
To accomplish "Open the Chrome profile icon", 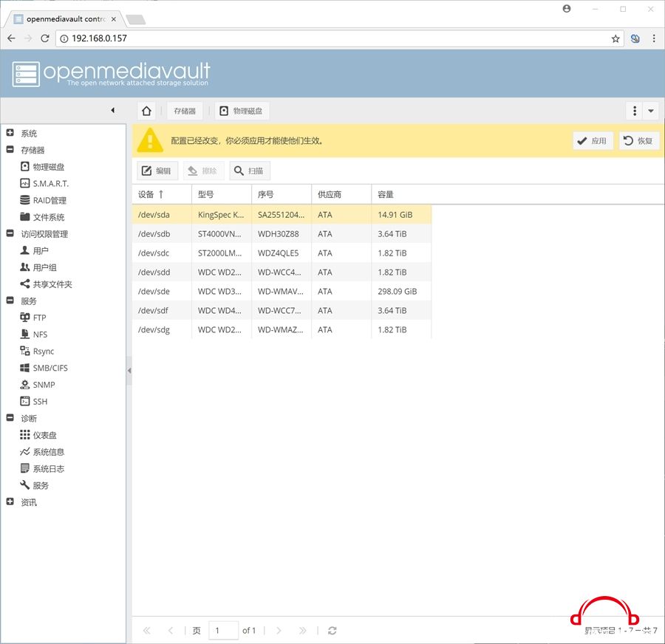I will [x=567, y=8].
